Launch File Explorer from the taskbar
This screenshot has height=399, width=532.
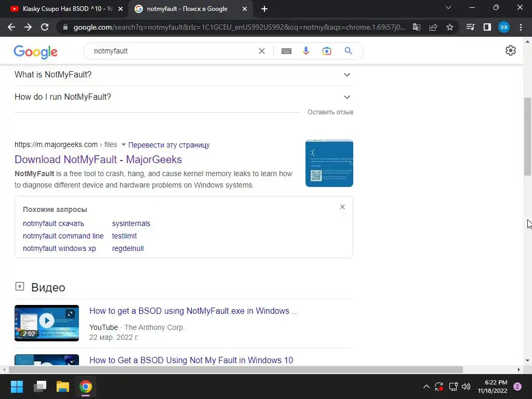(x=63, y=387)
